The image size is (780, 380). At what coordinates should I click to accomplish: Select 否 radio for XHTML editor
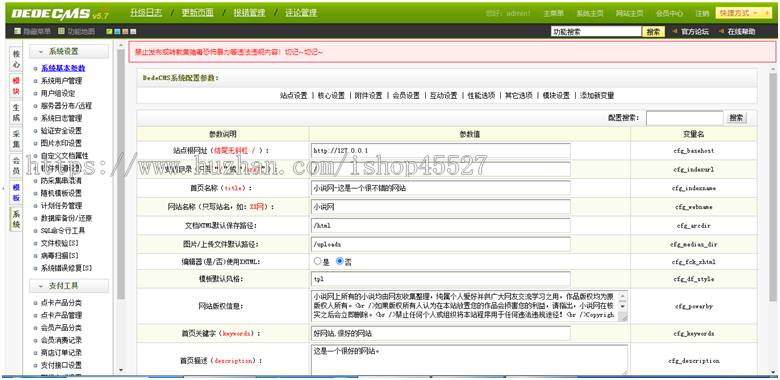click(340, 261)
